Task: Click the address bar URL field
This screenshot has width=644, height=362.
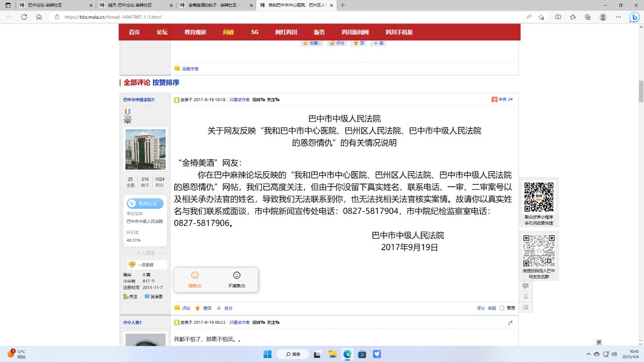Action: pos(285,17)
